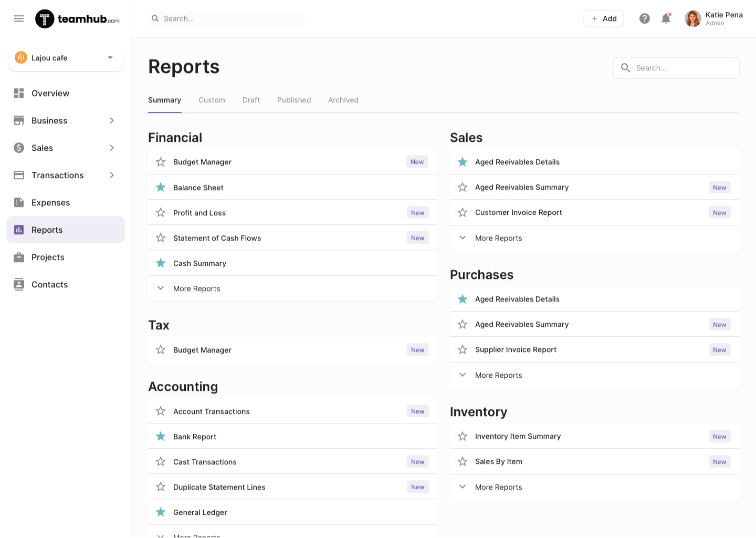Open the Lajou cafe company dropdown
Viewport: 756px width, 538px height.
110,58
